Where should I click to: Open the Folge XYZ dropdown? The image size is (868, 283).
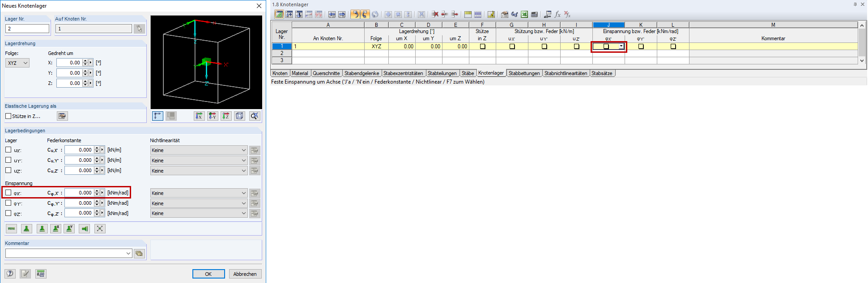pyautogui.click(x=17, y=63)
